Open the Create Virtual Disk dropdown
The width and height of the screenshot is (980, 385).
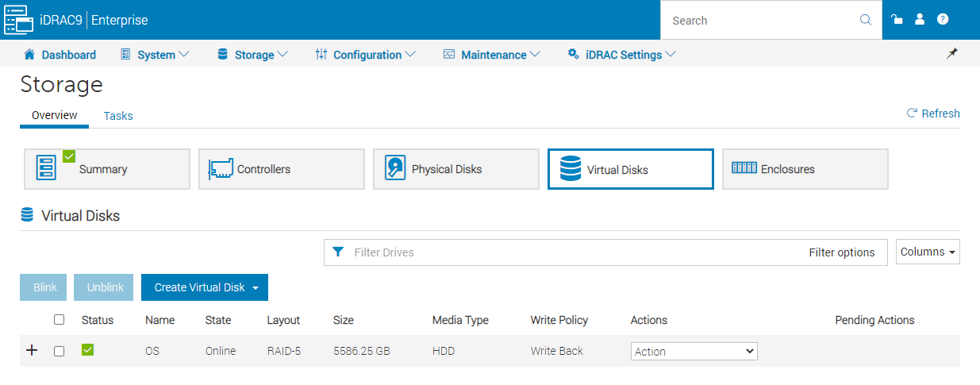pos(205,287)
